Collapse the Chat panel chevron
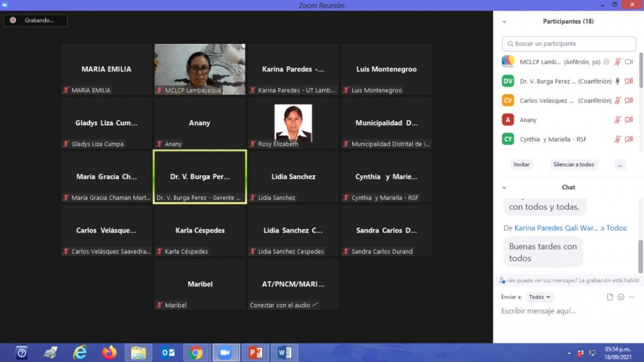The height and width of the screenshot is (362, 644). point(504,187)
